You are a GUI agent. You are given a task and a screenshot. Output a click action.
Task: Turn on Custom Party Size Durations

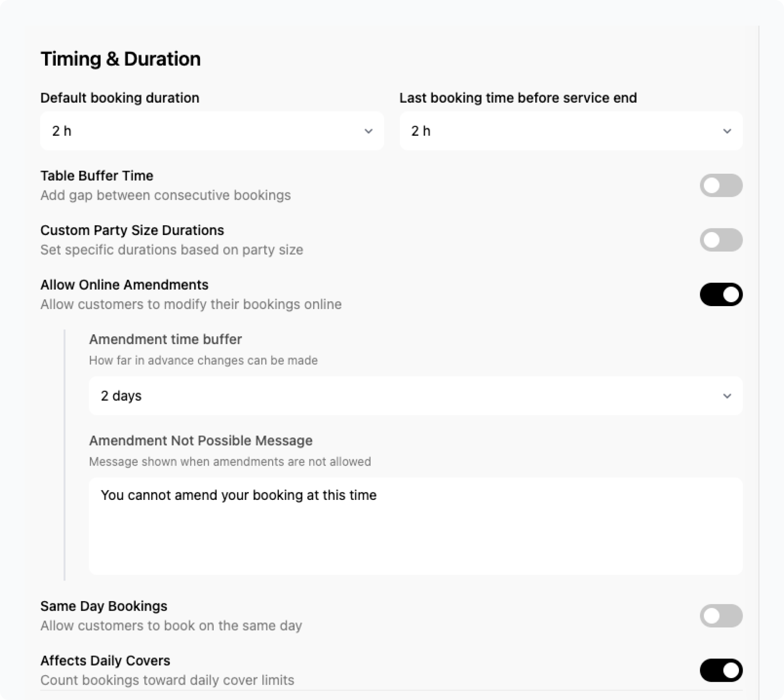click(721, 240)
